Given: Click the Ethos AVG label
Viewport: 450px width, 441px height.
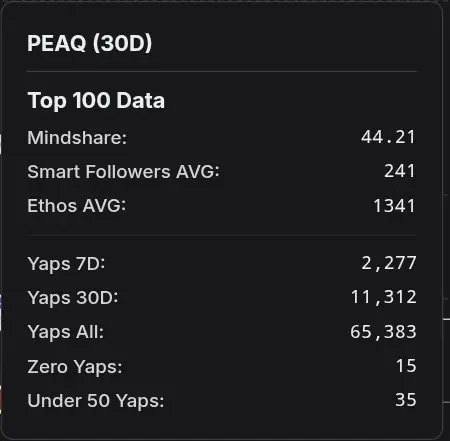Looking at the screenshot, I should (77, 206).
